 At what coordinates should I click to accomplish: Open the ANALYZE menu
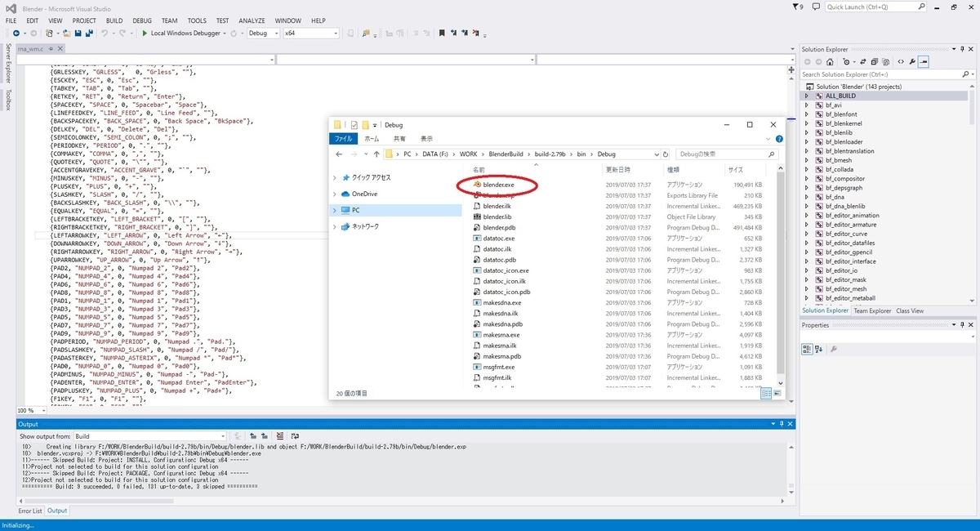tap(252, 20)
